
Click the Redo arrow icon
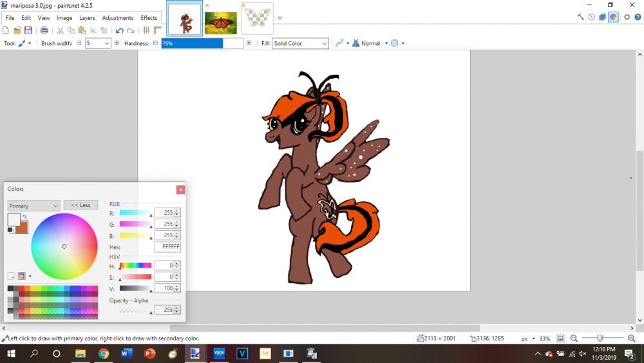[131, 30]
